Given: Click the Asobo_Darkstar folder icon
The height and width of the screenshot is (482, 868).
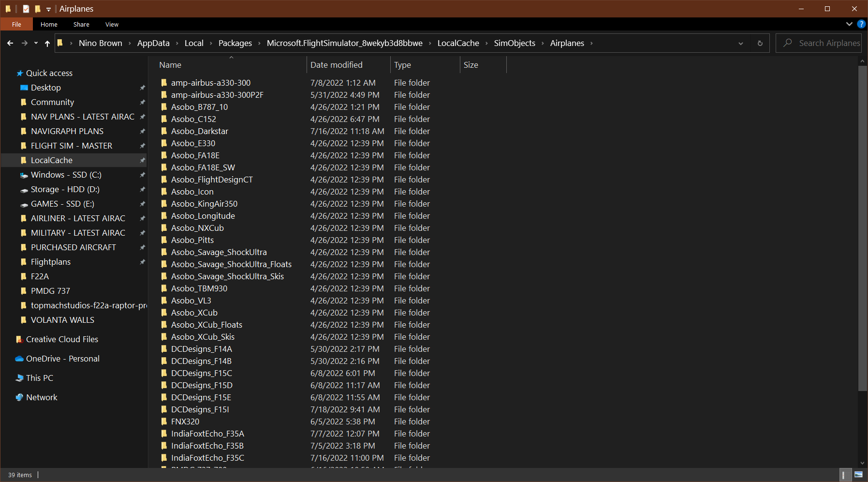Looking at the screenshot, I should click(164, 131).
